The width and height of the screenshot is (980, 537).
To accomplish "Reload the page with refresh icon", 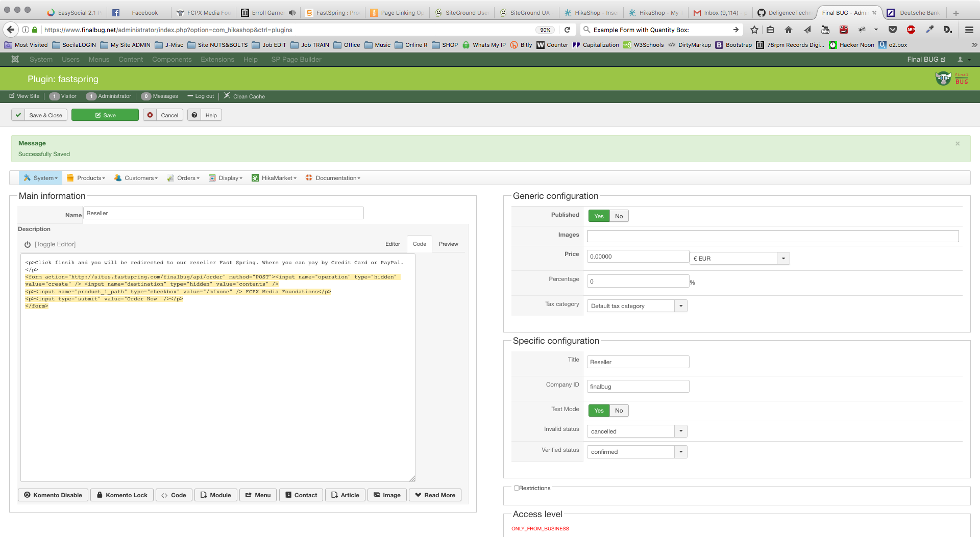I will [567, 30].
